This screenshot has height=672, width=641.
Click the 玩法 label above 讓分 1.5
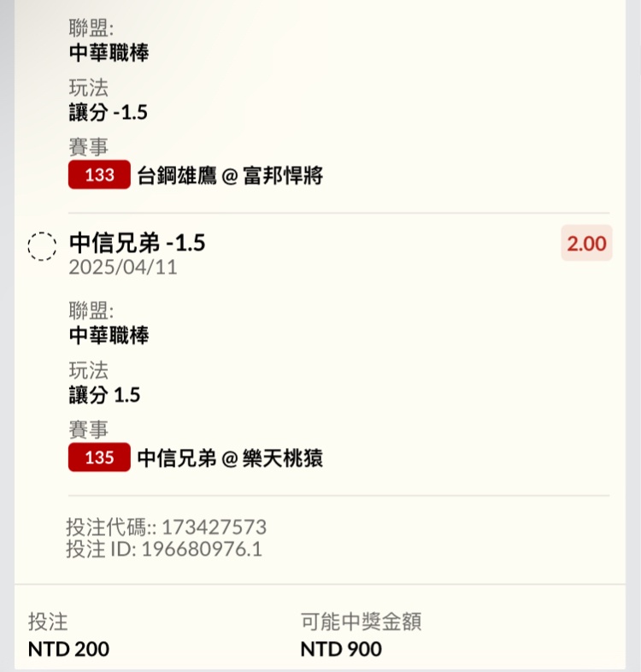click(88, 370)
